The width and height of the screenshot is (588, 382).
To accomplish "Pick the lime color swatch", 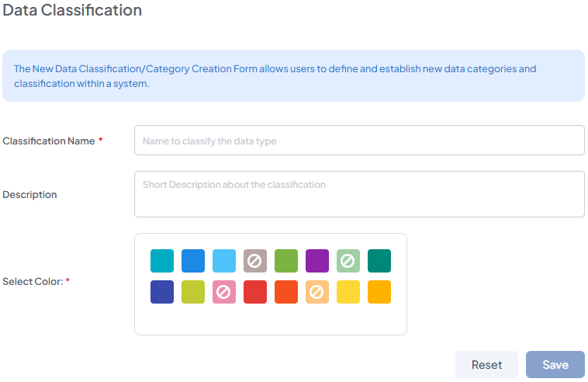I will (193, 292).
